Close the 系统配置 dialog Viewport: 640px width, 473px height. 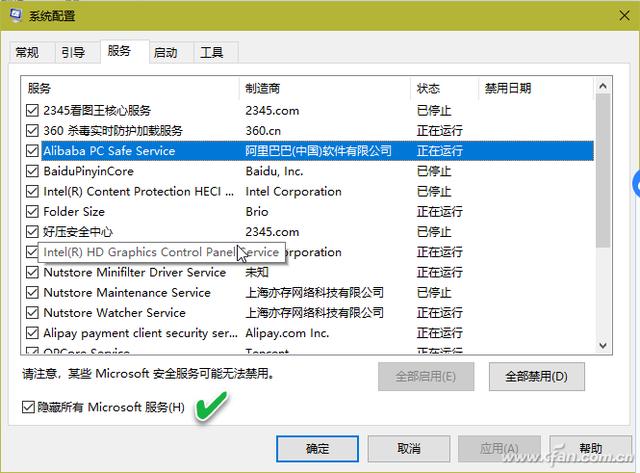click(x=624, y=16)
